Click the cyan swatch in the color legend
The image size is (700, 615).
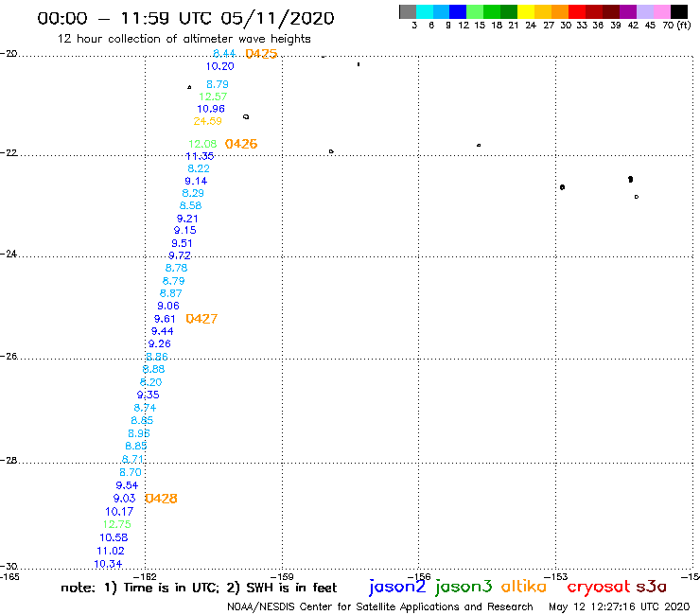click(x=425, y=11)
